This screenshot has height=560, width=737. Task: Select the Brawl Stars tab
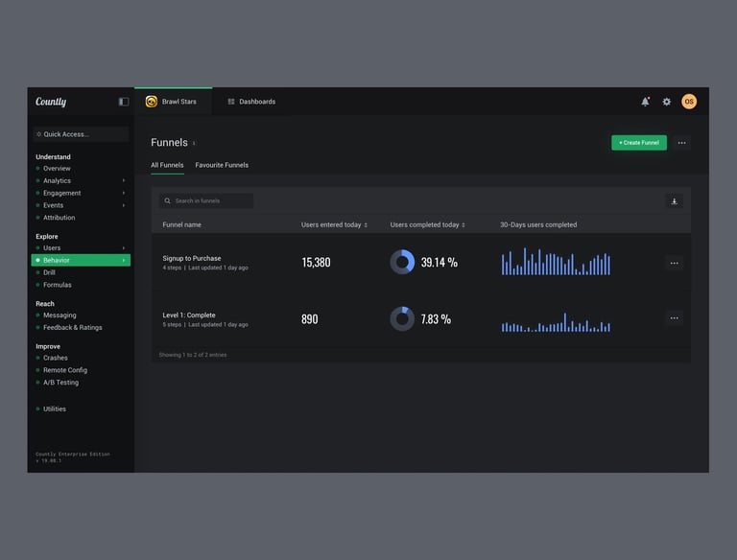174,102
